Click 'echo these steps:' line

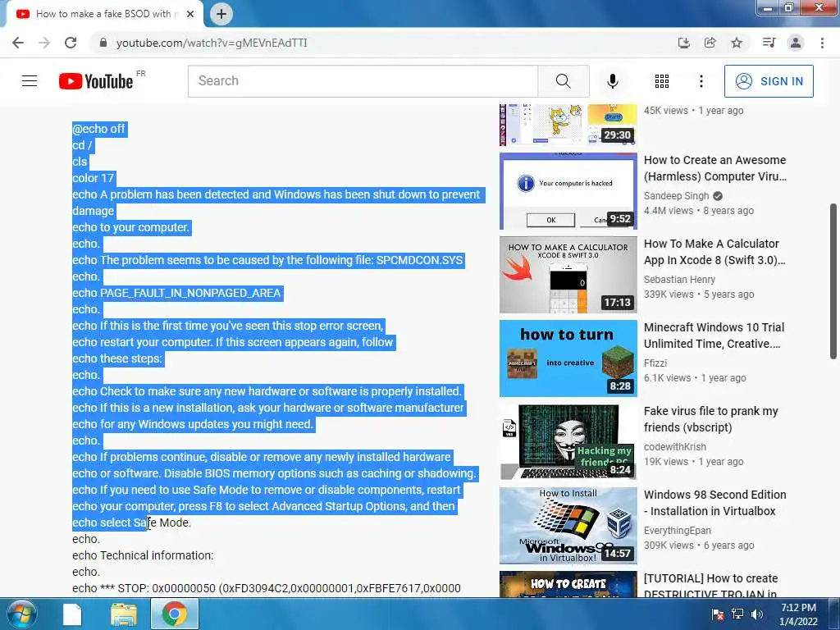[x=117, y=358]
